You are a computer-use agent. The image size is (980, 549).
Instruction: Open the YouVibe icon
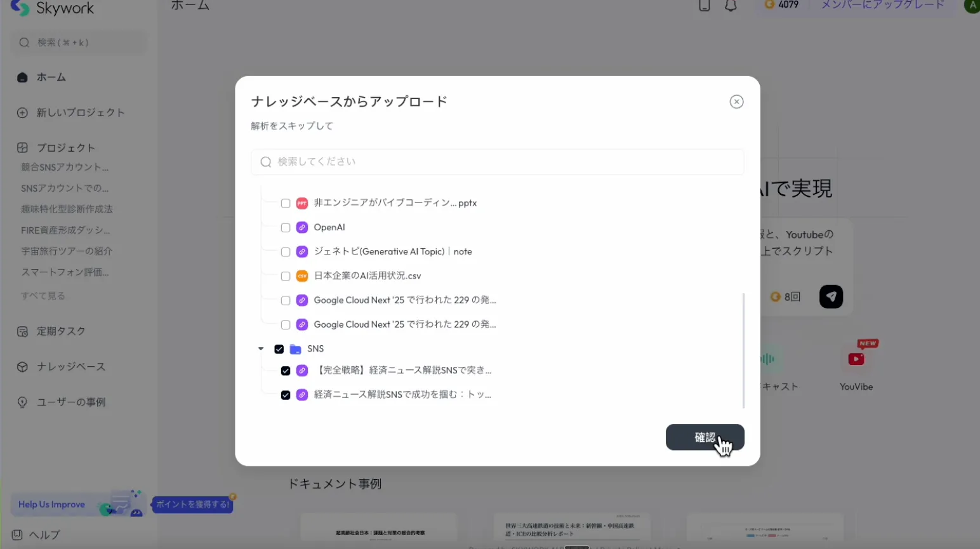coord(856,359)
